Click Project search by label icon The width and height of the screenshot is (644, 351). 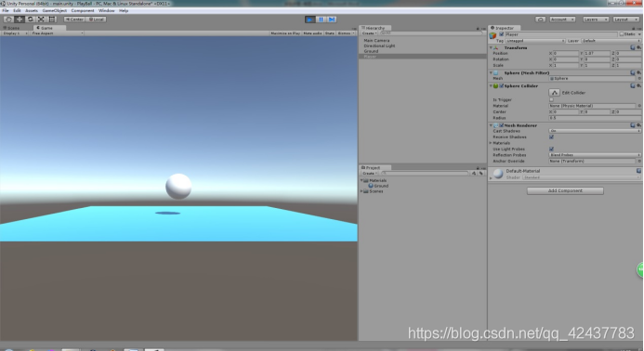(x=481, y=174)
